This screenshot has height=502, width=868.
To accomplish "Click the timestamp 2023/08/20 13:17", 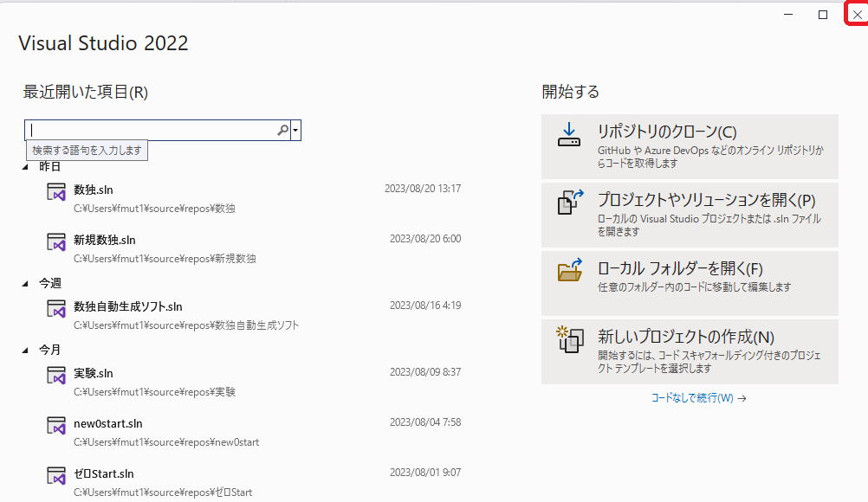I will (x=423, y=189).
